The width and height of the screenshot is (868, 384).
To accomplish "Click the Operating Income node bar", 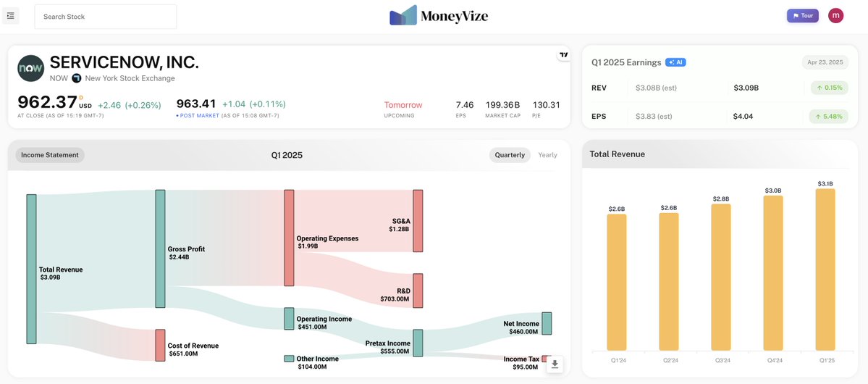I will (x=289, y=319).
